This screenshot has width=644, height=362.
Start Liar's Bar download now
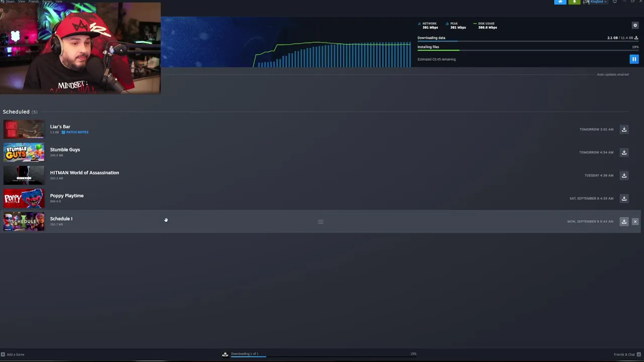pos(624,129)
